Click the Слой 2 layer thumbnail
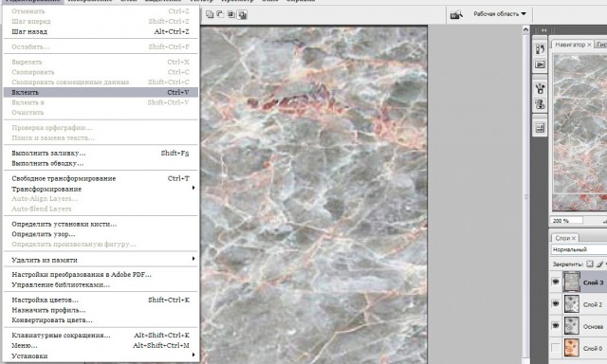The height and width of the screenshot is (364, 607). (571, 303)
